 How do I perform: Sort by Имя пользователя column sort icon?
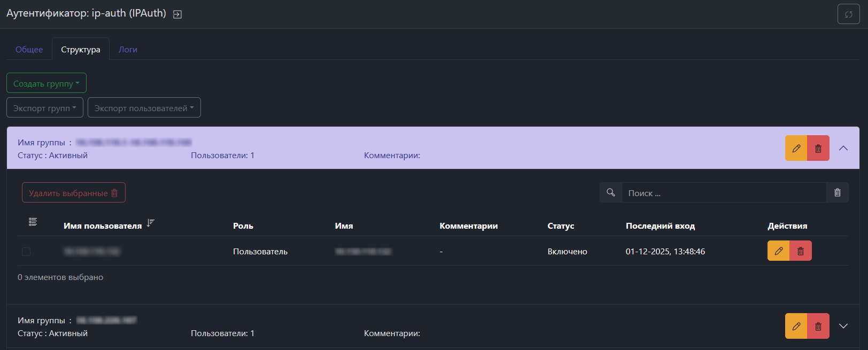click(x=151, y=223)
